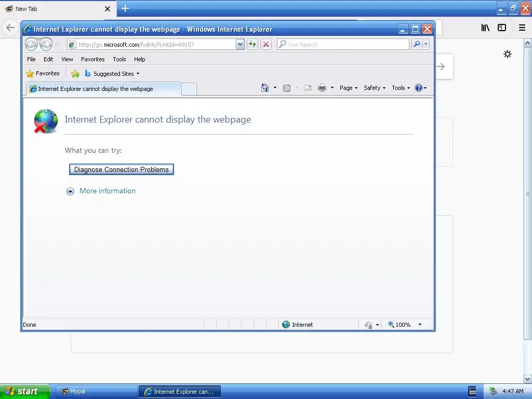Image resolution: width=532 pixels, height=399 pixels.
Task: Click the Search magnifier button
Action: [x=417, y=44]
